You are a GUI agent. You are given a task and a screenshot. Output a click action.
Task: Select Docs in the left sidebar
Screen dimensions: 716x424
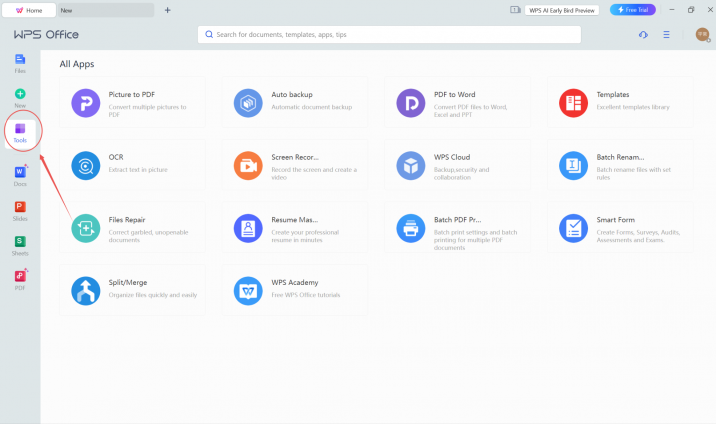coord(20,176)
